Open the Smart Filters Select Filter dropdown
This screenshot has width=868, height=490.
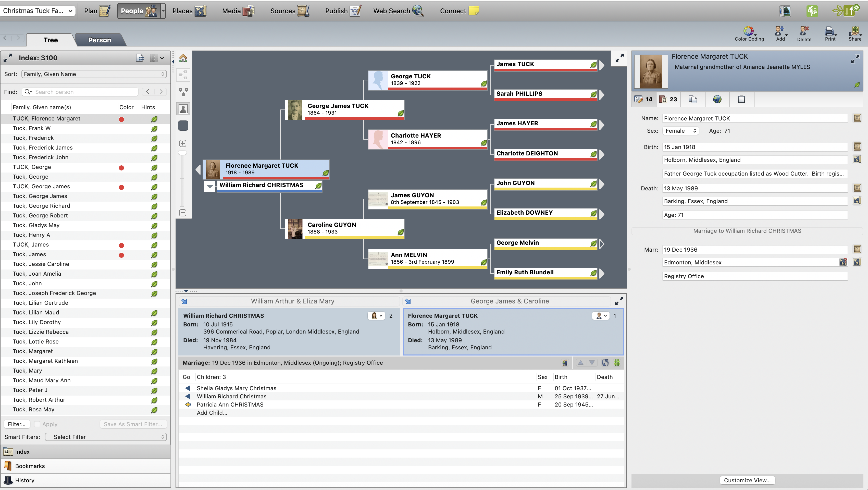click(x=106, y=437)
